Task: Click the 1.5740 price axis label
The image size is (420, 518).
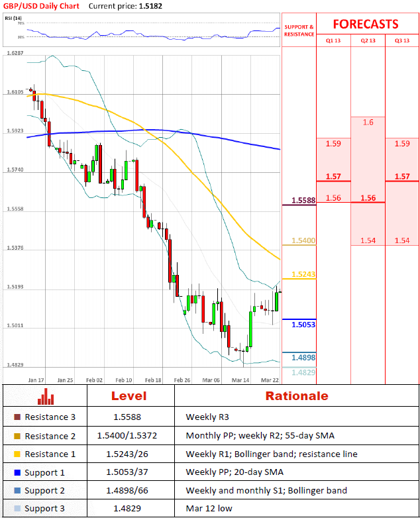Action: point(15,170)
